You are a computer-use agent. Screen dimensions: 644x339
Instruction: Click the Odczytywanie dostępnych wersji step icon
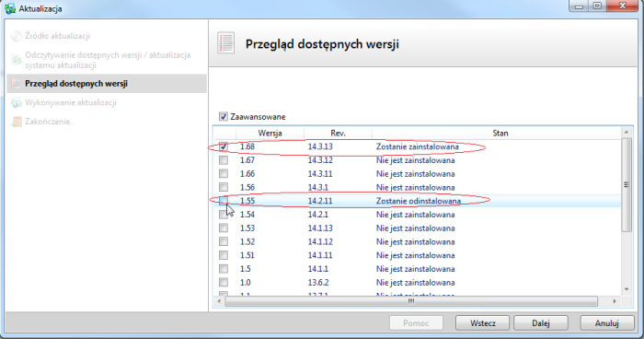[16, 60]
